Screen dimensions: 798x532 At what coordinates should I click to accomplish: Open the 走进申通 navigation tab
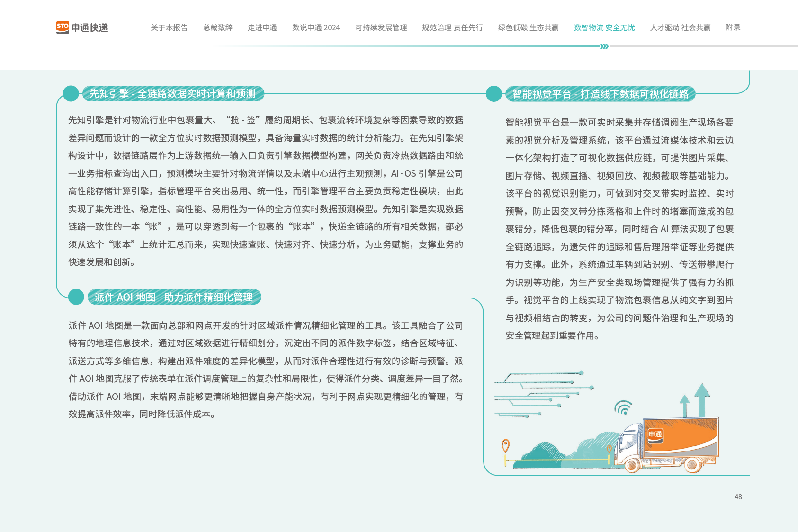[x=262, y=27]
